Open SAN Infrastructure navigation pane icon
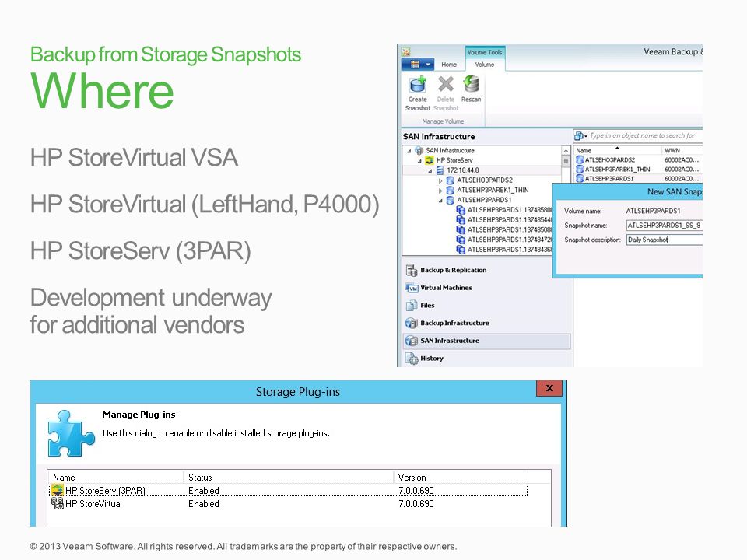The height and width of the screenshot is (560, 747). click(x=412, y=341)
